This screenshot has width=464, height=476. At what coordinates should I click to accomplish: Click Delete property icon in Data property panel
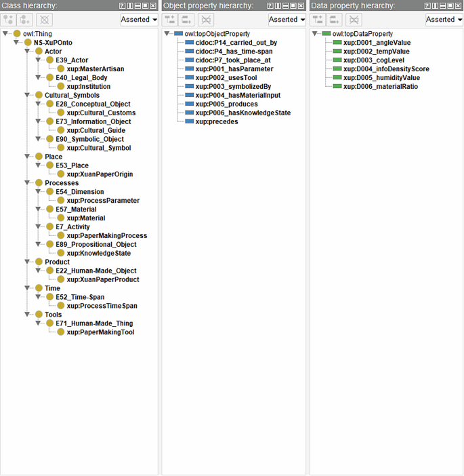[x=353, y=20]
